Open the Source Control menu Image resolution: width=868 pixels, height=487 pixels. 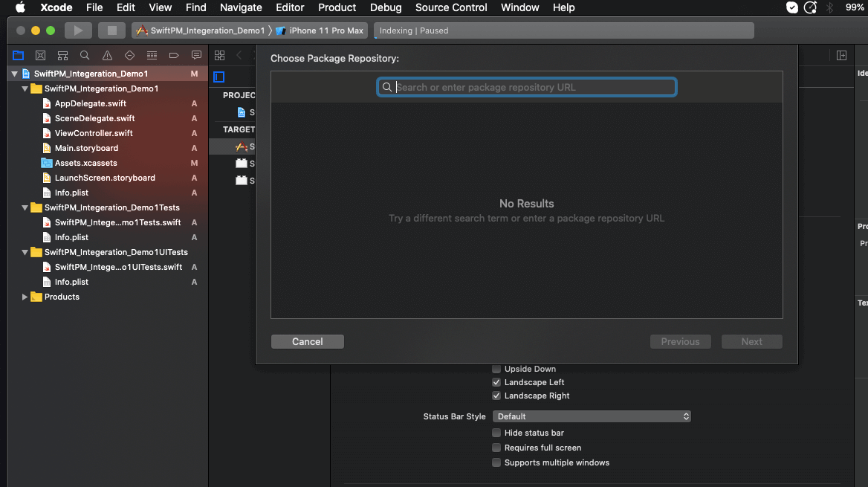[x=451, y=7]
